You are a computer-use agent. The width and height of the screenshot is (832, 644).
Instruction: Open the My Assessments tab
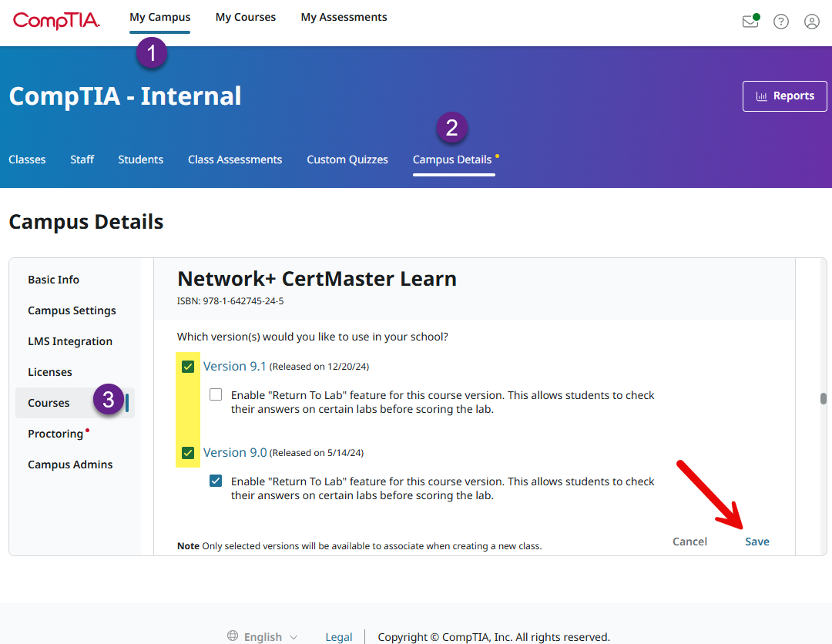click(x=344, y=17)
